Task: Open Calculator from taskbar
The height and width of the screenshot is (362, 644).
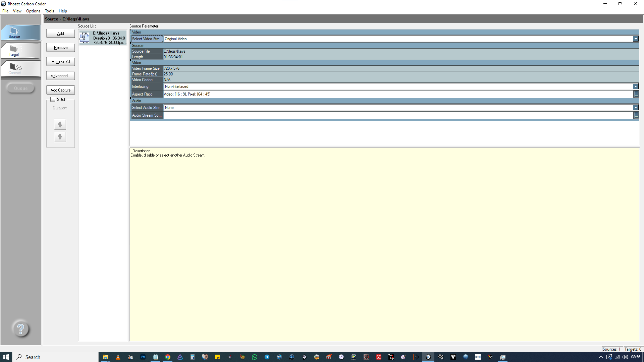Action: 193,357
